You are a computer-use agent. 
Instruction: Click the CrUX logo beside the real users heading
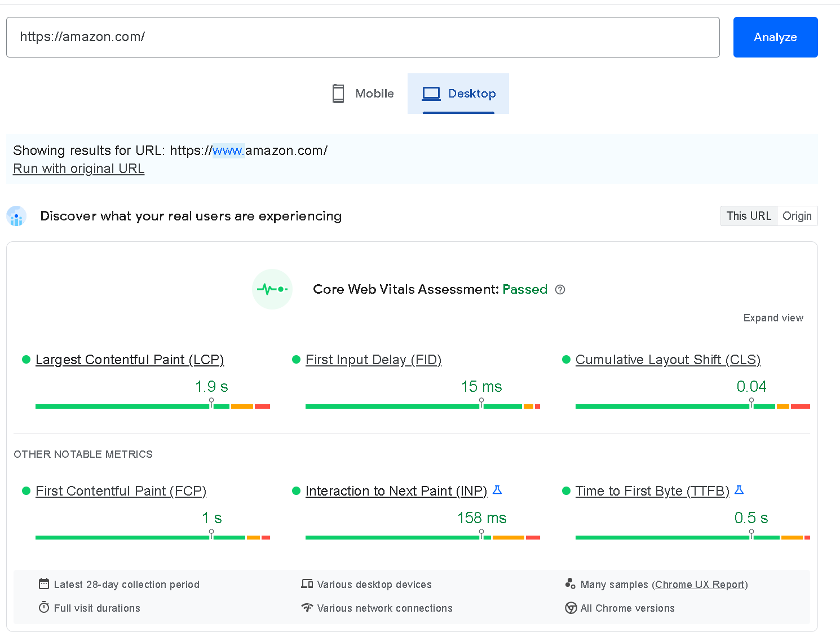16,216
